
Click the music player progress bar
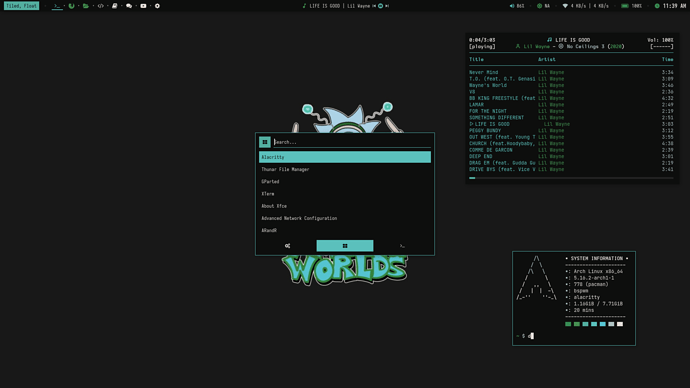[x=571, y=178]
